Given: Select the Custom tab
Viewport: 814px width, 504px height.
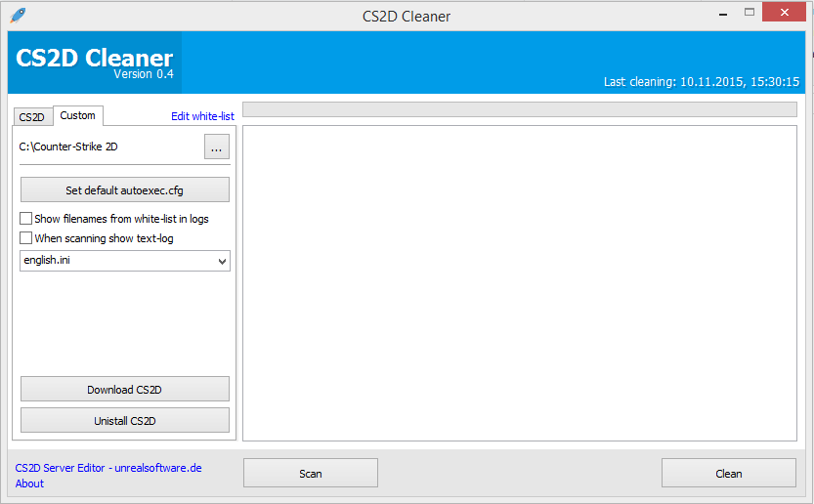Looking at the screenshot, I should (x=78, y=116).
